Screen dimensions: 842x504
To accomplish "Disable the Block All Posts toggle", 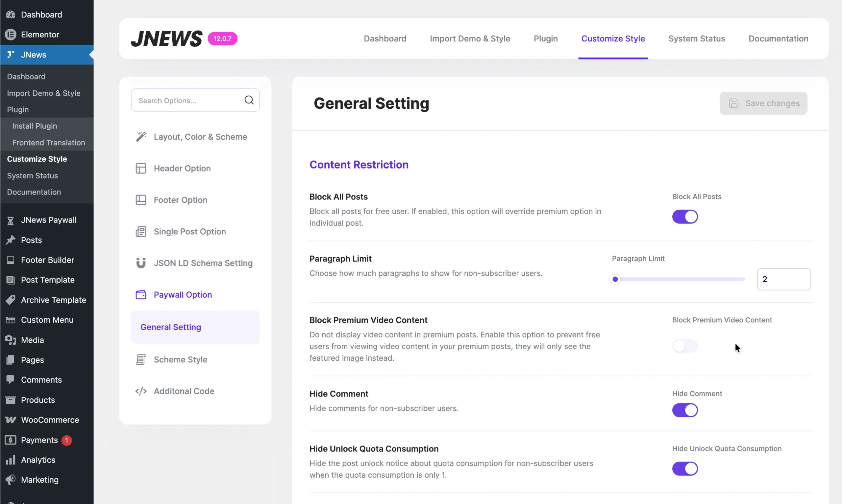I will click(x=684, y=216).
